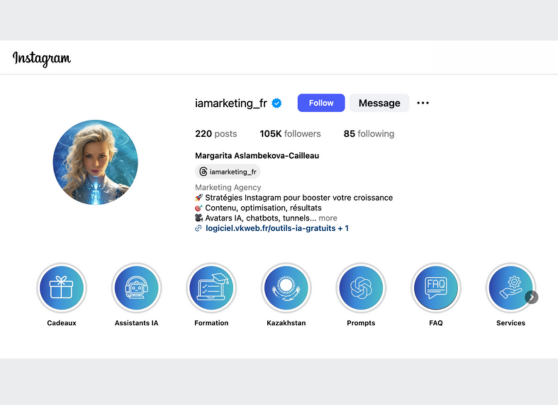Viewport: 558px width, 405px height.
Task: Open the profile picture thumbnail
Action: (x=95, y=162)
